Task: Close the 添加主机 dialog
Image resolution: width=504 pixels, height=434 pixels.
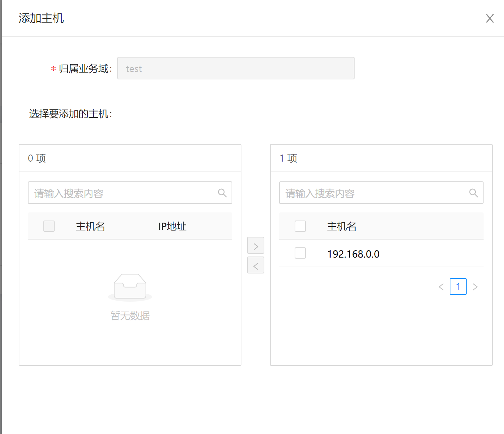Action: [x=490, y=18]
